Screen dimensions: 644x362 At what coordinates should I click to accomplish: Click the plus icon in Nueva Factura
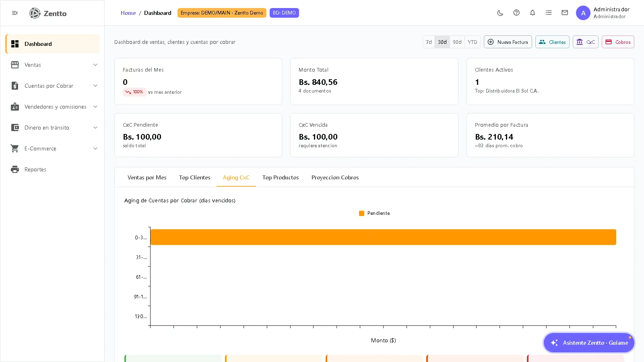(x=491, y=42)
